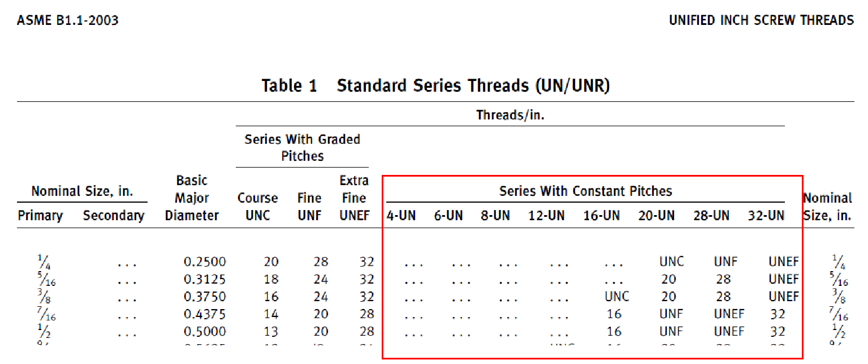
Task: Click the 8-UN column header
Action: tap(495, 216)
